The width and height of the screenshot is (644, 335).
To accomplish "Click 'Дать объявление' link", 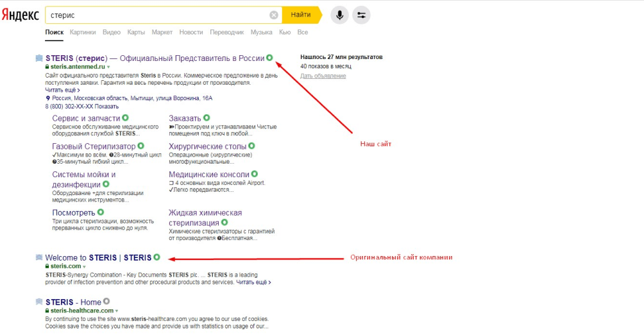I will pos(323,76).
